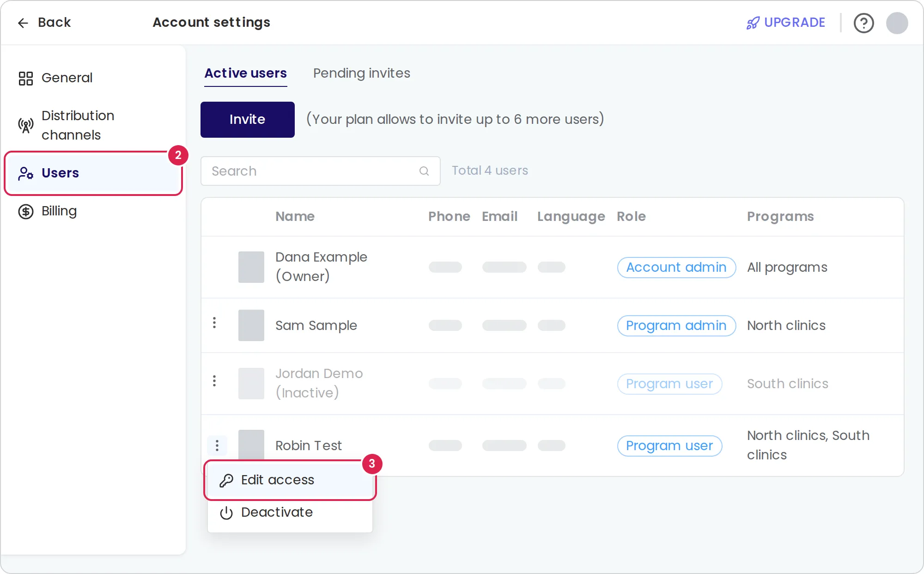Click Jordan Demo's South clinics cell
Image resolution: width=924 pixels, height=574 pixels.
click(x=788, y=384)
